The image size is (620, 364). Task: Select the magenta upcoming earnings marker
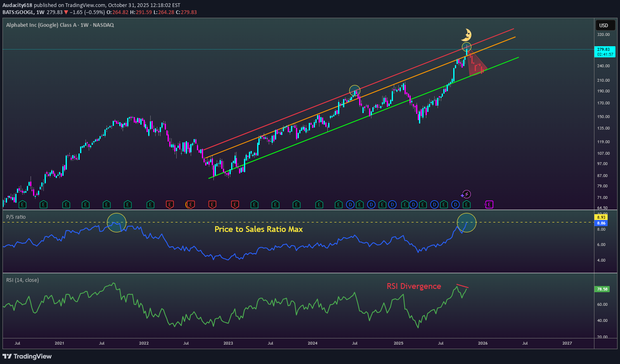pyautogui.click(x=489, y=204)
